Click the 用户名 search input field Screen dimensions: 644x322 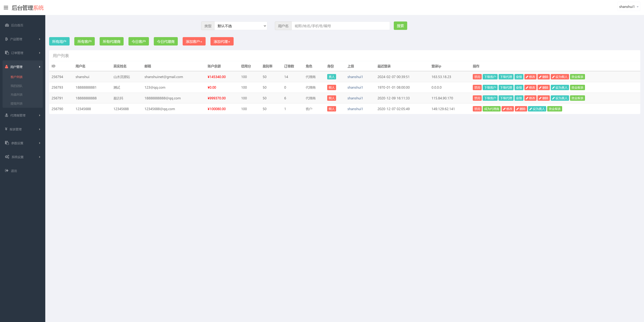tap(340, 26)
